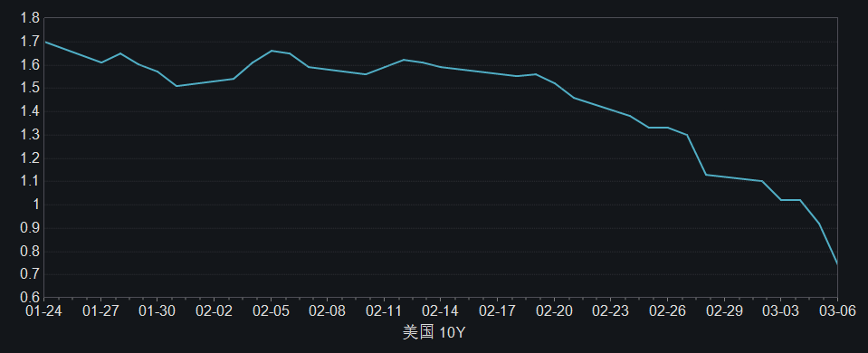Click the 1.7 y-axis value

(29, 42)
